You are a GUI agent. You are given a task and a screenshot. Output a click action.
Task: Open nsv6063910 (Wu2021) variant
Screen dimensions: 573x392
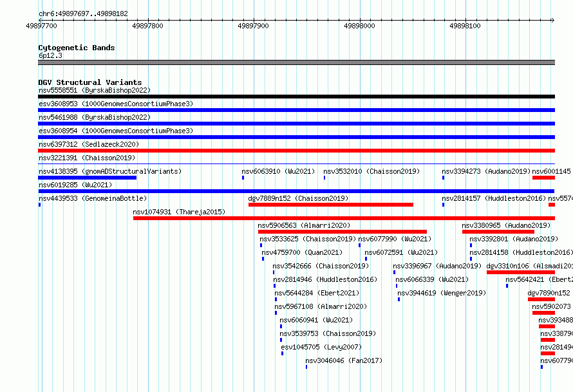point(278,171)
